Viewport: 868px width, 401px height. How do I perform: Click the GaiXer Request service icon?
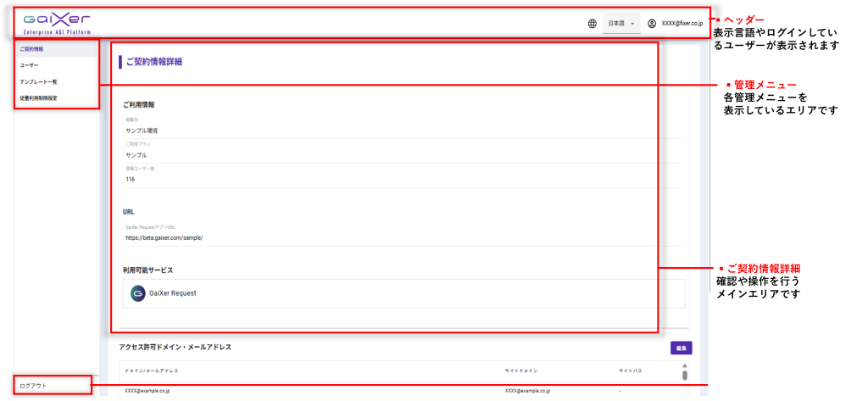coord(137,293)
